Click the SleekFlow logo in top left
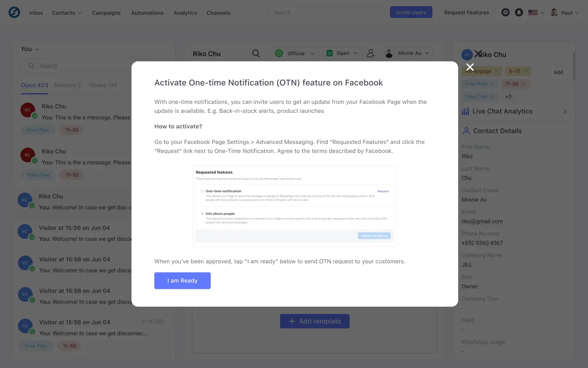Image resolution: width=588 pixels, height=368 pixels. (x=14, y=12)
